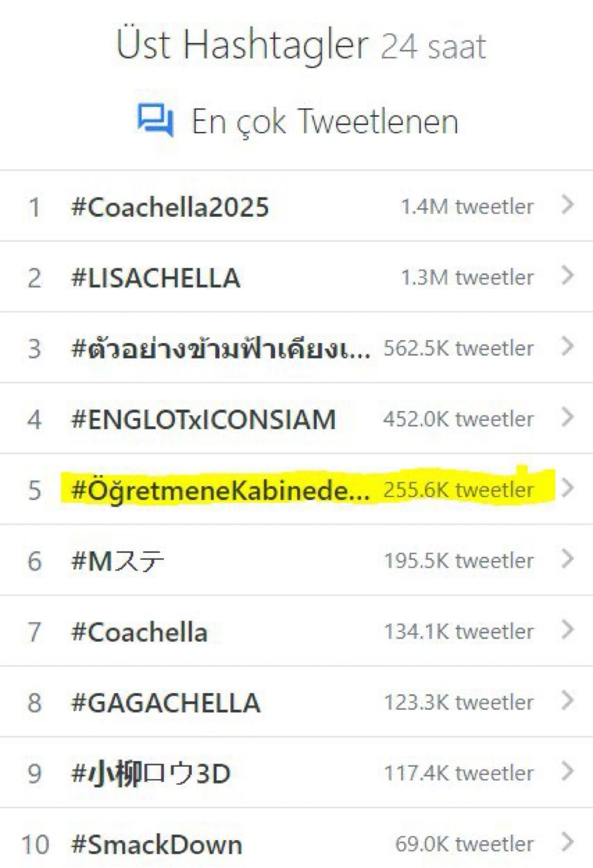Open the #ENGLOTxICONSIAM chevron arrow
593x868 pixels.
[568, 418]
